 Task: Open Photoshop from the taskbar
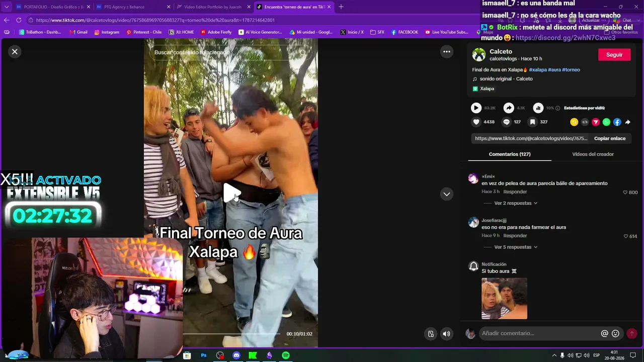coord(204,355)
